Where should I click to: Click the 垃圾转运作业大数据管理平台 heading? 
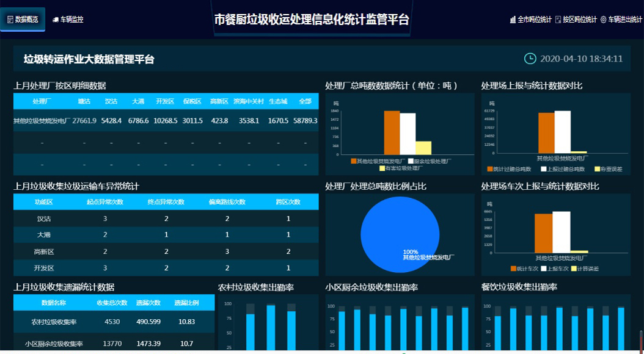pos(89,59)
